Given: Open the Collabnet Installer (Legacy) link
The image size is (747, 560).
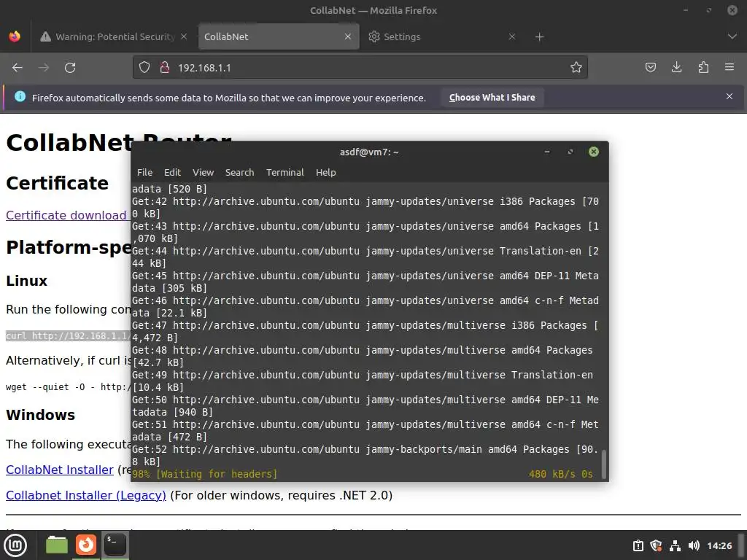Looking at the screenshot, I should (86, 496).
